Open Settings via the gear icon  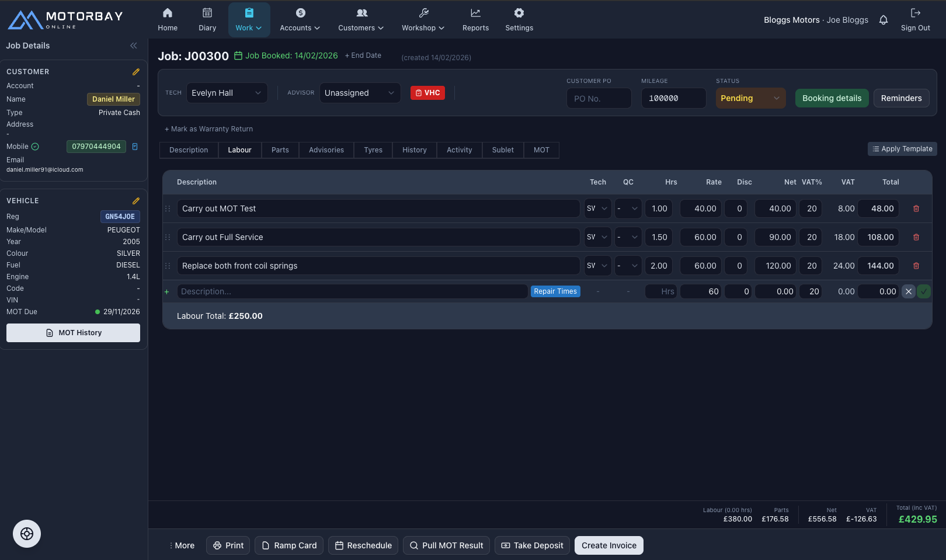(519, 19)
